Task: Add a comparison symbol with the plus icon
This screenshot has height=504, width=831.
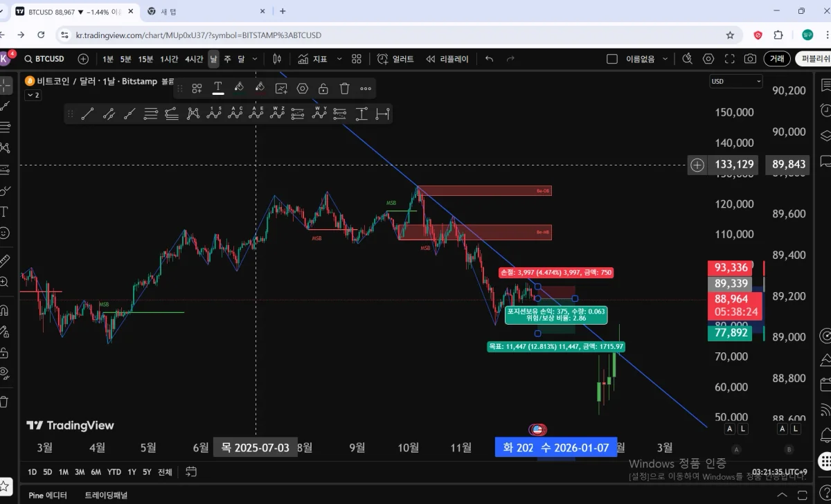Action: [83, 59]
